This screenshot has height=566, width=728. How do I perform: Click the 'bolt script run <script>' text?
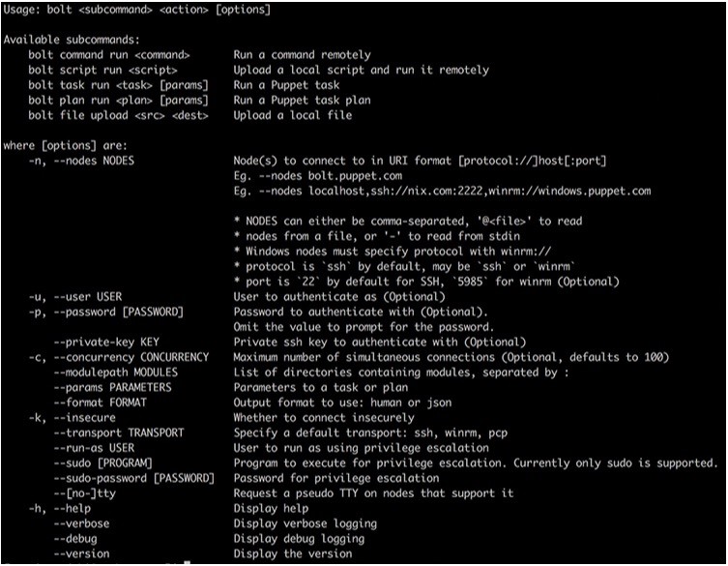(102, 71)
